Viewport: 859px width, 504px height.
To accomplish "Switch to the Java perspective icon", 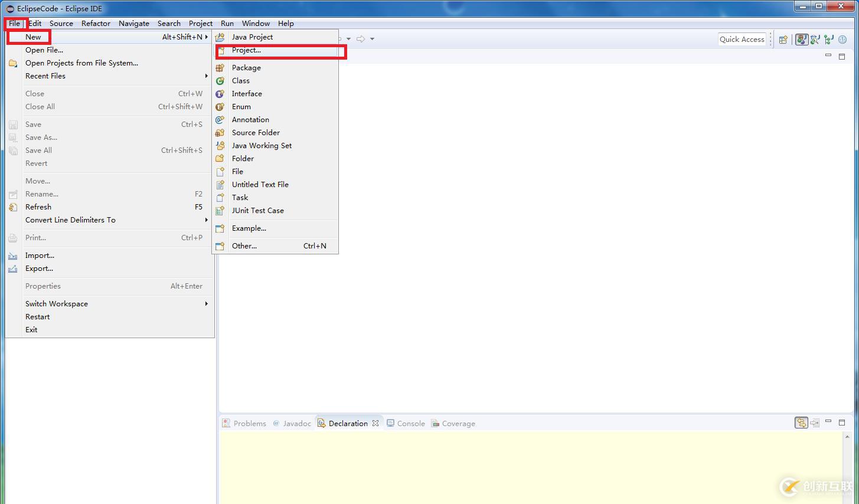I will point(802,40).
